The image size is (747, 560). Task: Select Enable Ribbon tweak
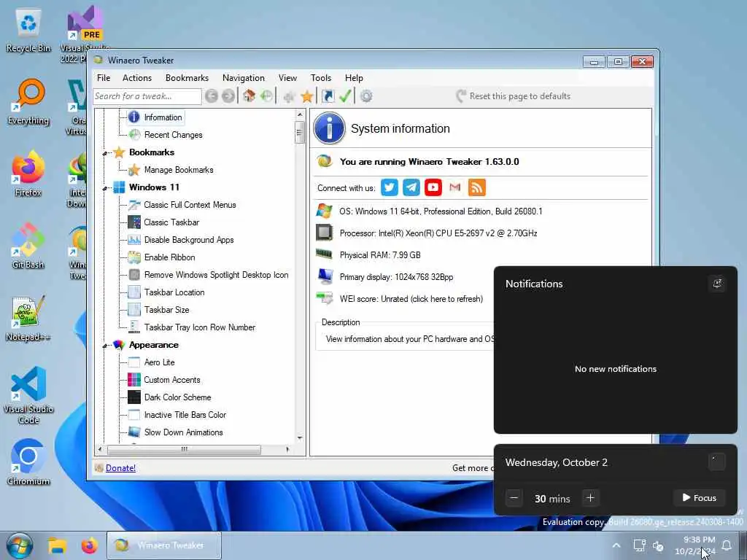coord(169,257)
